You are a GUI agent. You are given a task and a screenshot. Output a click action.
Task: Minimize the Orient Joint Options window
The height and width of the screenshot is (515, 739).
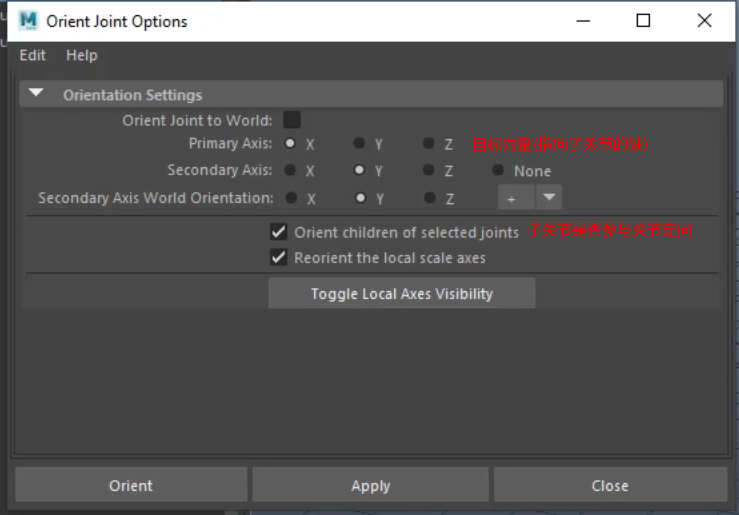pos(583,21)
